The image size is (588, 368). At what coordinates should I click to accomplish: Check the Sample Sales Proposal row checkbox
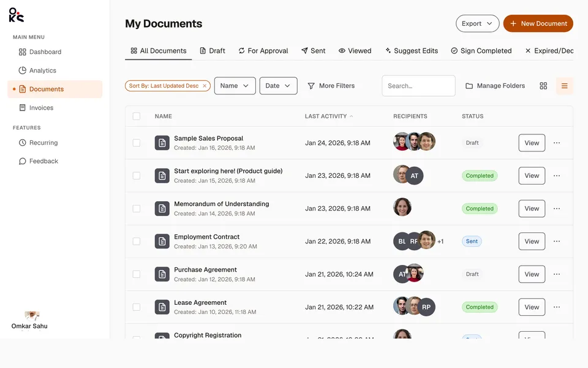coord(137,143)
